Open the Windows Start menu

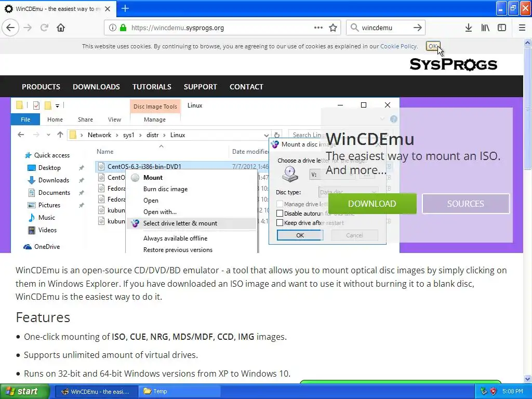point(25,392)
